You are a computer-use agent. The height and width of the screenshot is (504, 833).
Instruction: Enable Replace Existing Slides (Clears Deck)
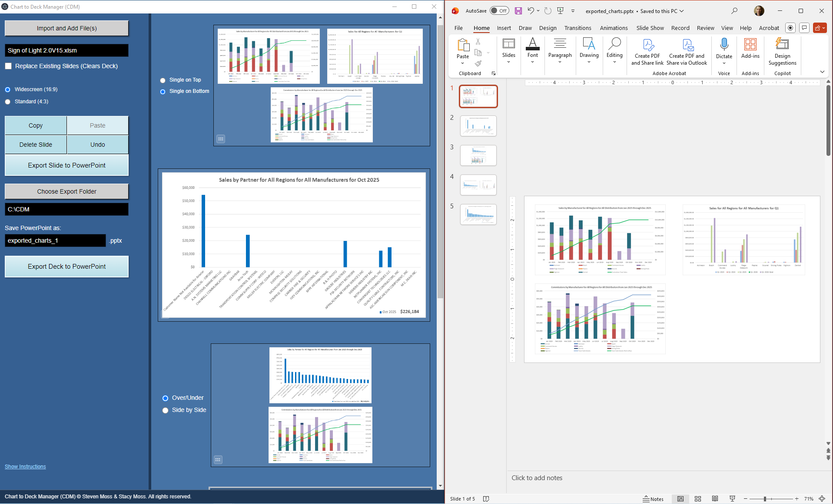coord(8,66)
